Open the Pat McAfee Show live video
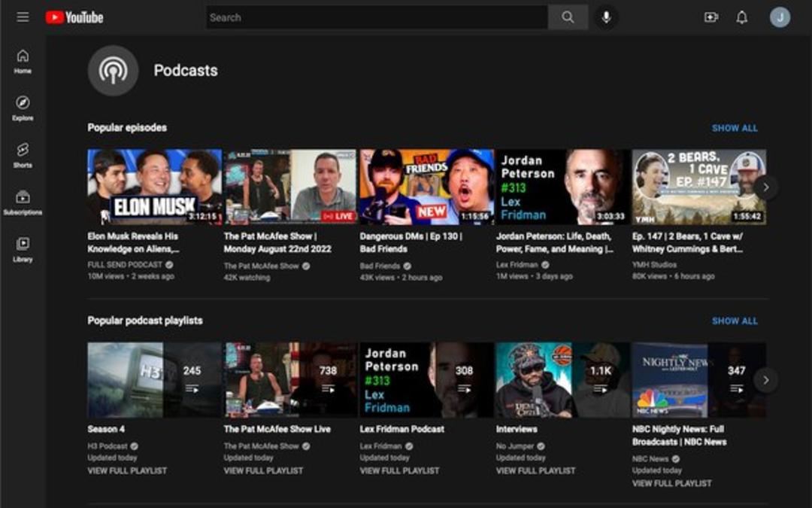Screen dimensions: 812x508 (x=290, y=187)
